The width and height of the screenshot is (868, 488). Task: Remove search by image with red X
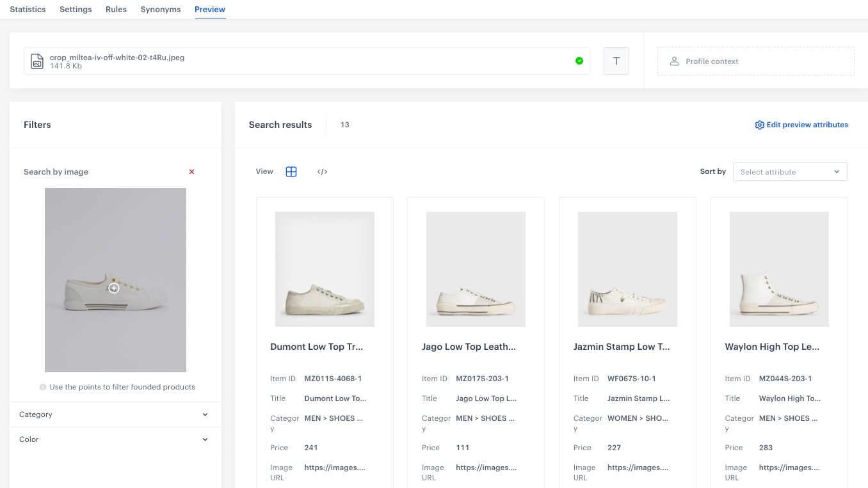[x=191, y=172]
